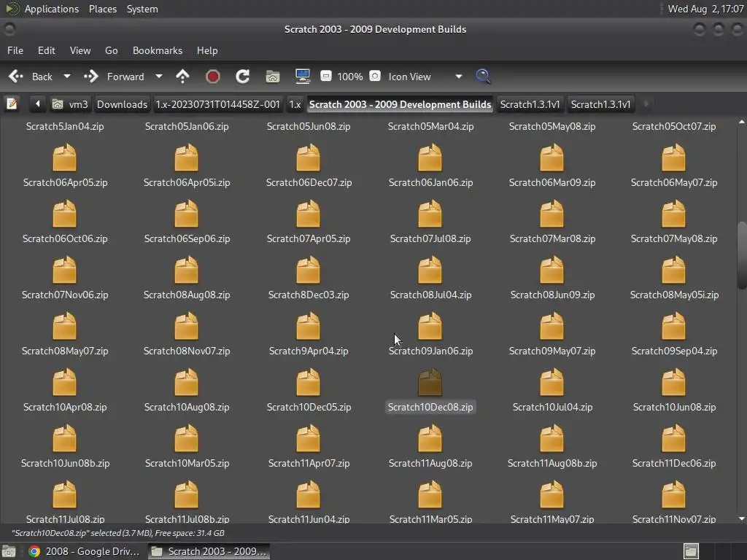This screenshot has width=747, height=560.
Task: Open the Back history dropdown arrow
Action: click(67, 76)
